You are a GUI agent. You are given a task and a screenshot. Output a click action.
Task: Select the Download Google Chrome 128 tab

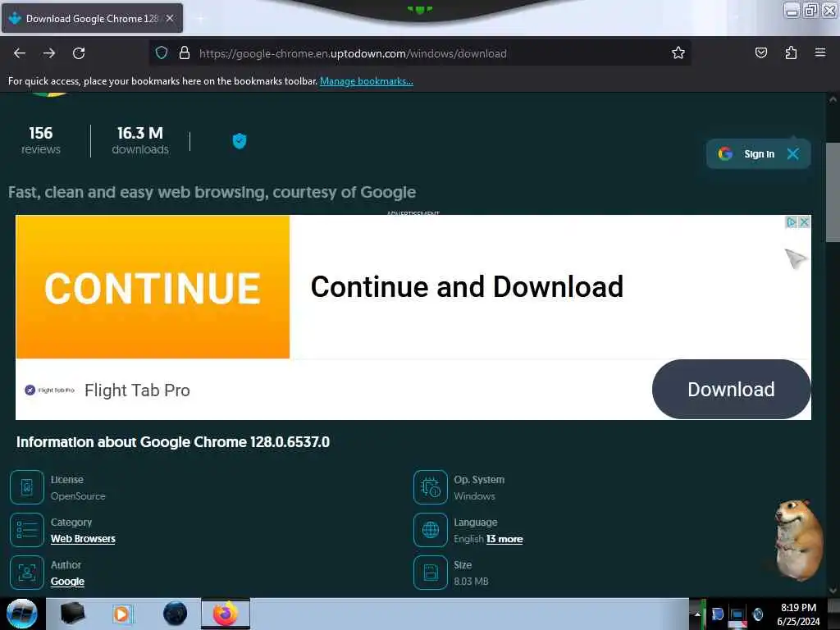[92, 18]
